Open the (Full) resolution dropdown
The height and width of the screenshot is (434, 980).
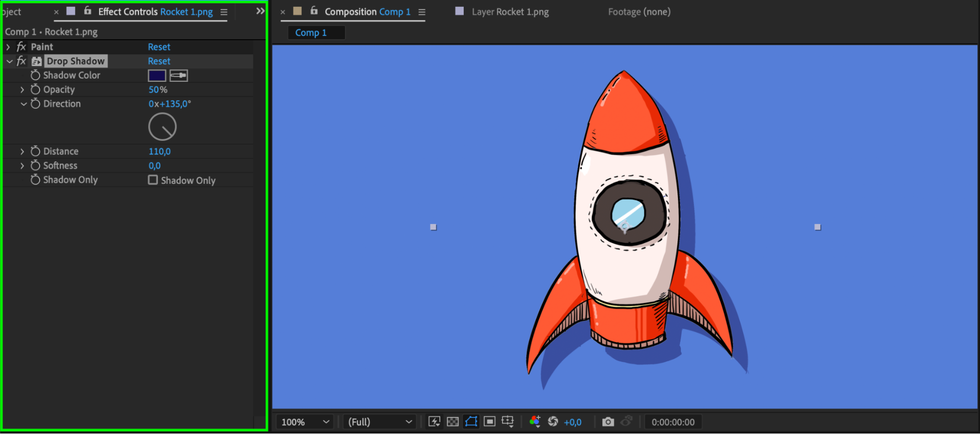pos(379,422)
